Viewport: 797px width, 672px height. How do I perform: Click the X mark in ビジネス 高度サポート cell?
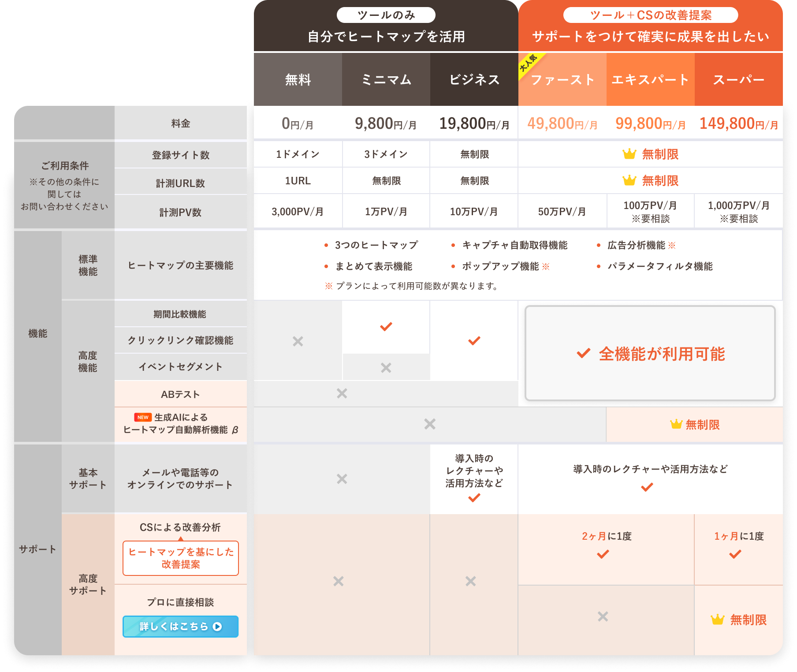[471, 581]
